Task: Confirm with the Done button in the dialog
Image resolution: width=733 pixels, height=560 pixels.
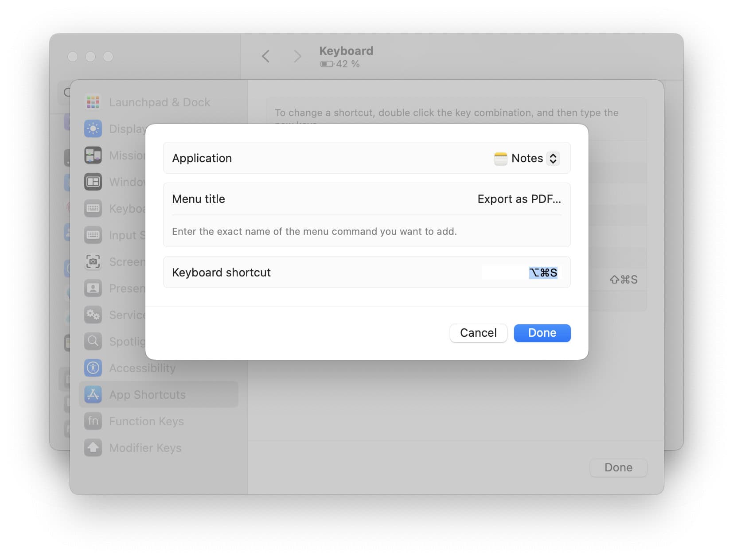Action: (x=542, y=333)
